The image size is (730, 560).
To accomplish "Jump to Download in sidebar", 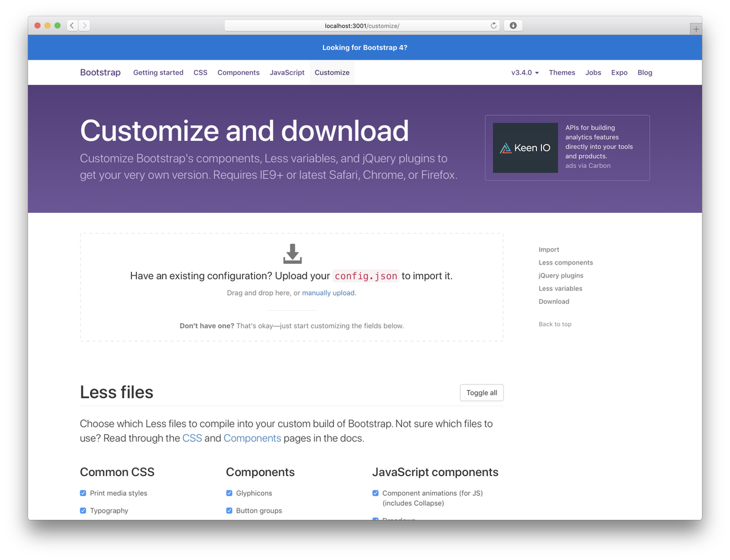I will (x=554, y=302).
